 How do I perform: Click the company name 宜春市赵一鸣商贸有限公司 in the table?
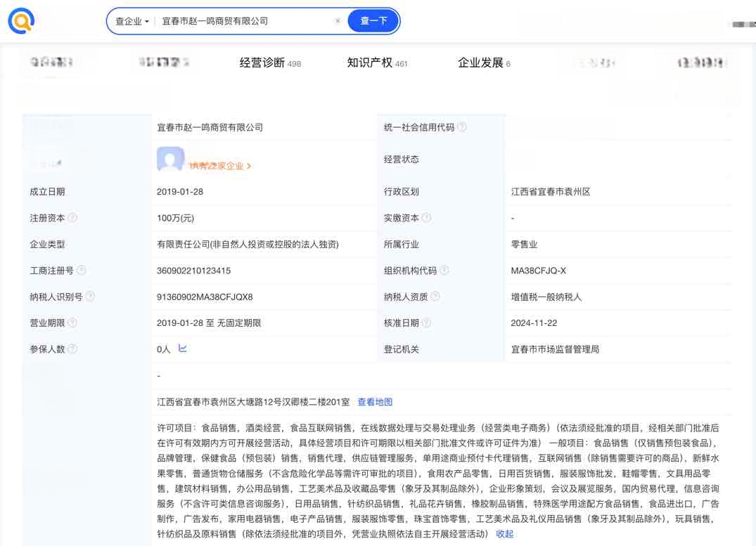[210, 127]
